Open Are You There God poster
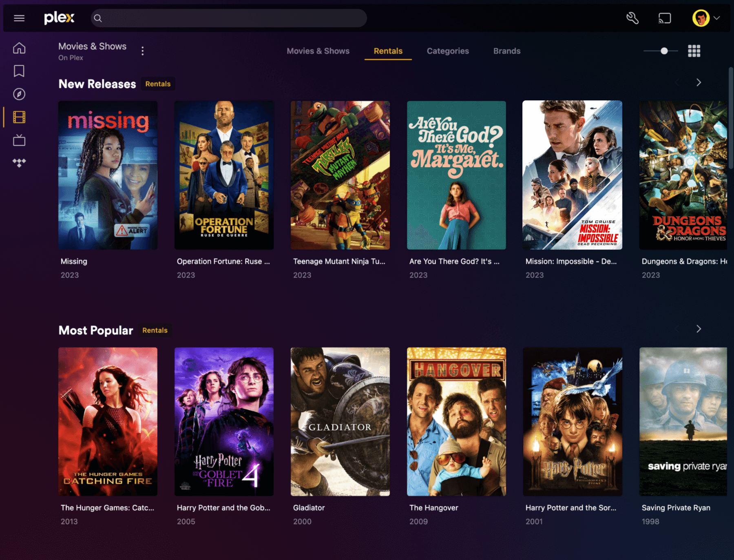Image resolution: width=734 pixels, height=560 pixels. (x=456, y=175)
